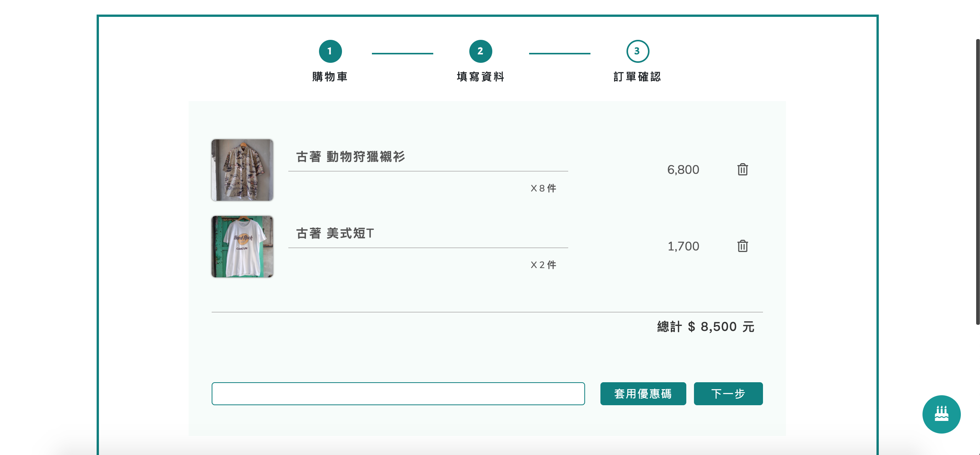Open the cake widget at bottom right
The width and height of the screenshot is (980, 455).
coord(941,414)
